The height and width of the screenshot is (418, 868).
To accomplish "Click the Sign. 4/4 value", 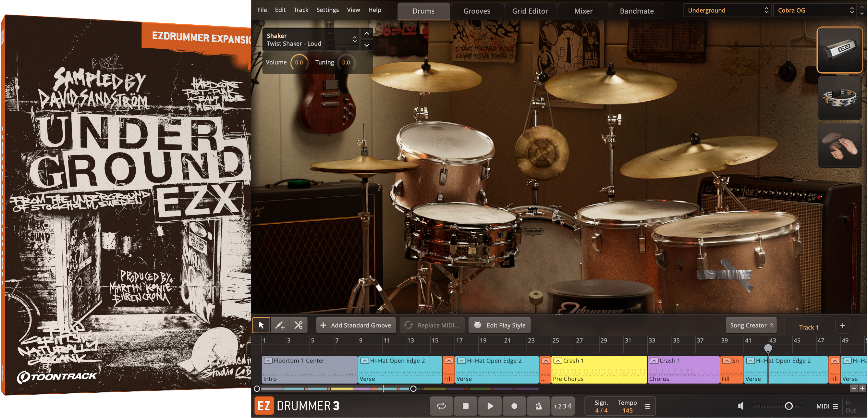I will coord(601,411).
